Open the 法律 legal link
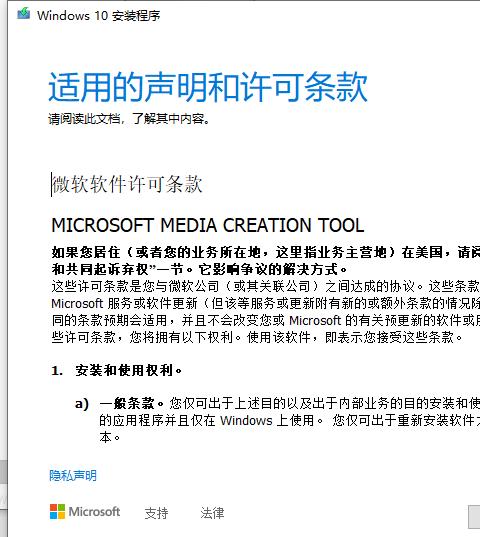Viewport: 480px width, 537px height. (212, 513)
